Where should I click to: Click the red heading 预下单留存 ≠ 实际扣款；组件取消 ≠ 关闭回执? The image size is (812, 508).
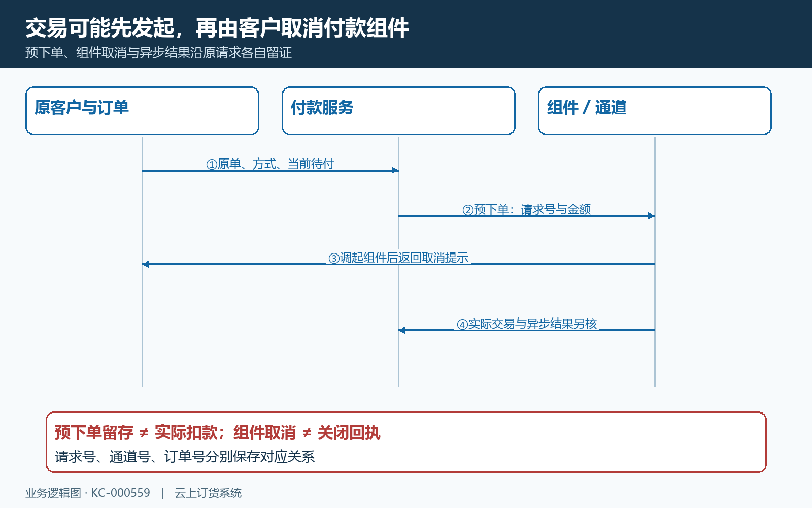[x=217, y=433]
